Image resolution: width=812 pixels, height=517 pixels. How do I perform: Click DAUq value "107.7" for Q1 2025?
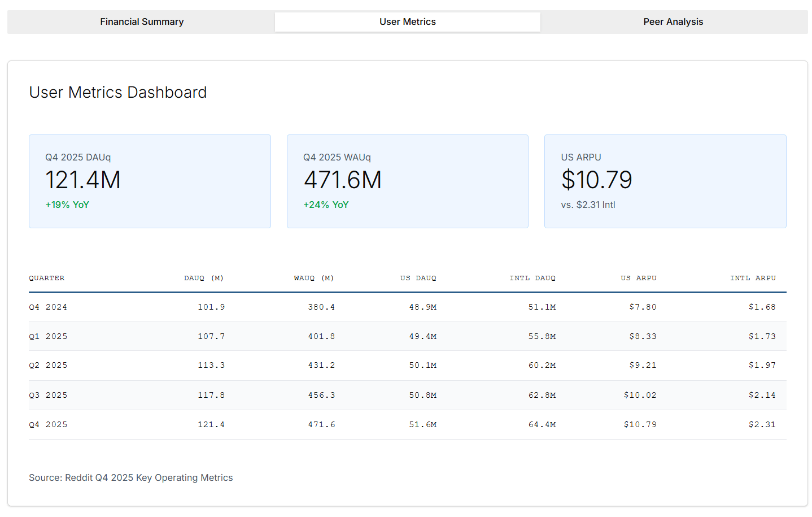[211, 337]
